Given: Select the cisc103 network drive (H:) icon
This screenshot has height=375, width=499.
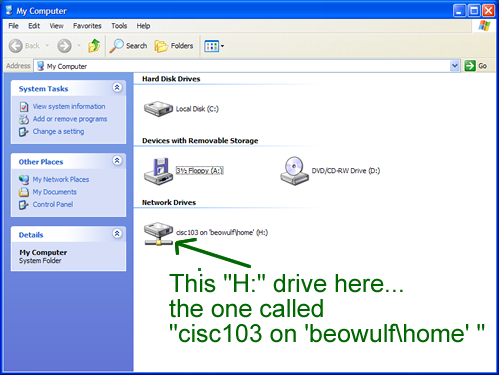Looking at the screenshot, I should (158, 234).
